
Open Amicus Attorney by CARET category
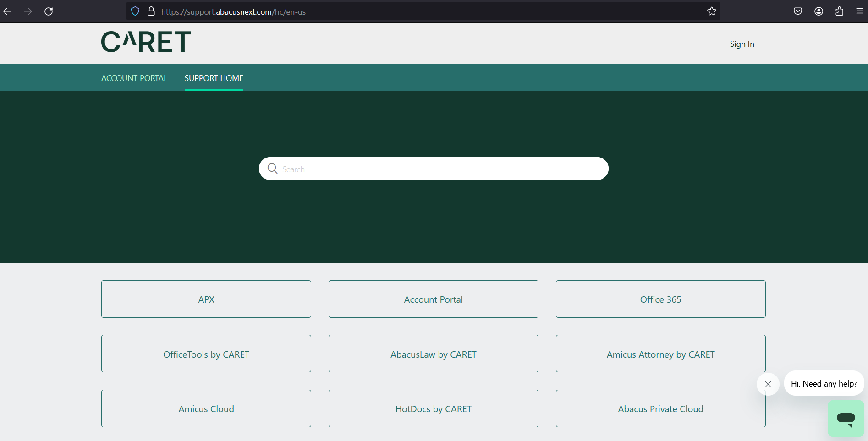(661, 354)
